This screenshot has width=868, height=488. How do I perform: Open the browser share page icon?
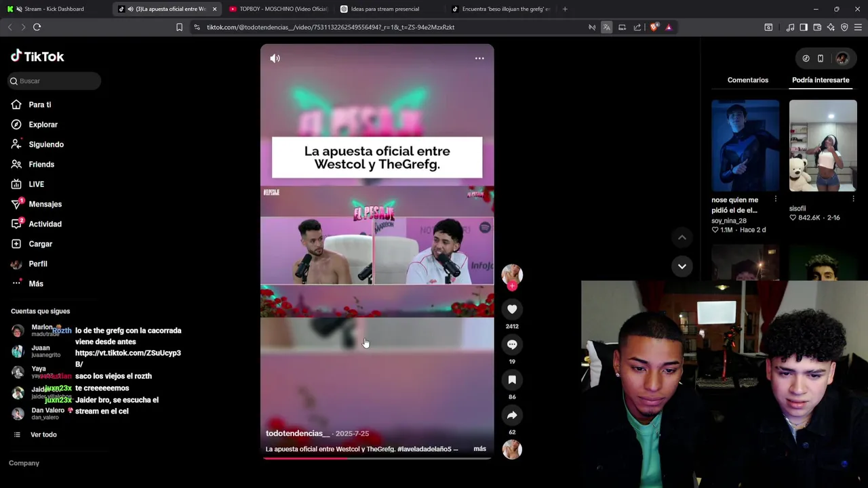[637, 27]
